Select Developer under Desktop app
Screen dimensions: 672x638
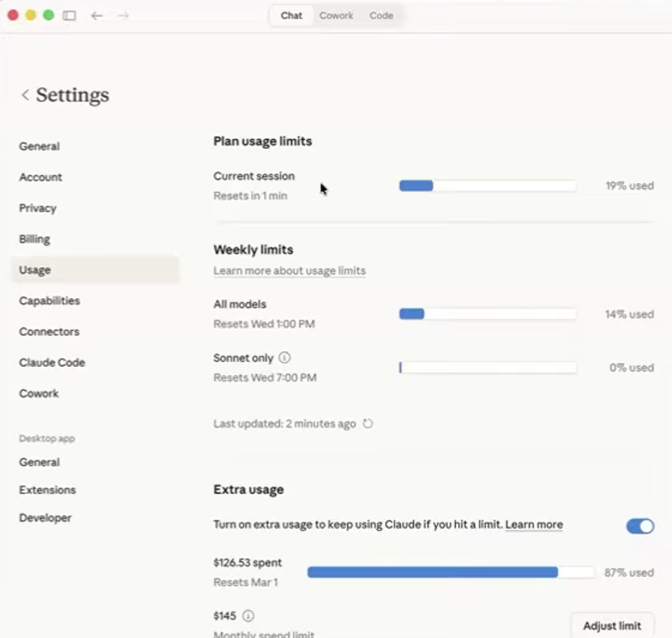click(45, 518)
